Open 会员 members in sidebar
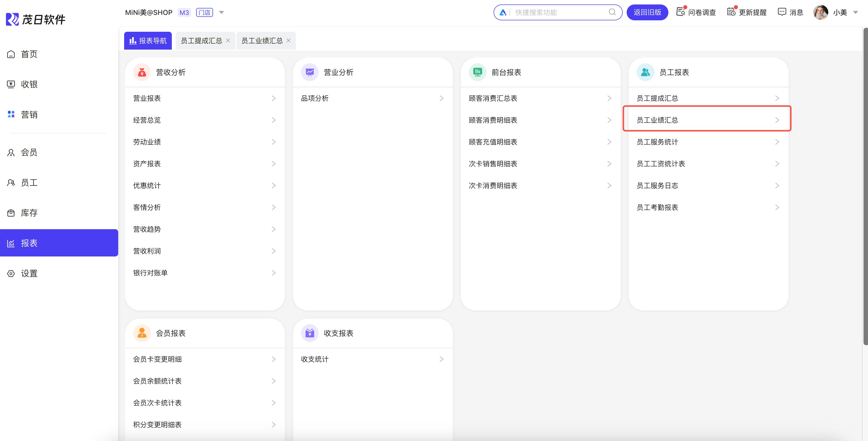 pos(59,153)
